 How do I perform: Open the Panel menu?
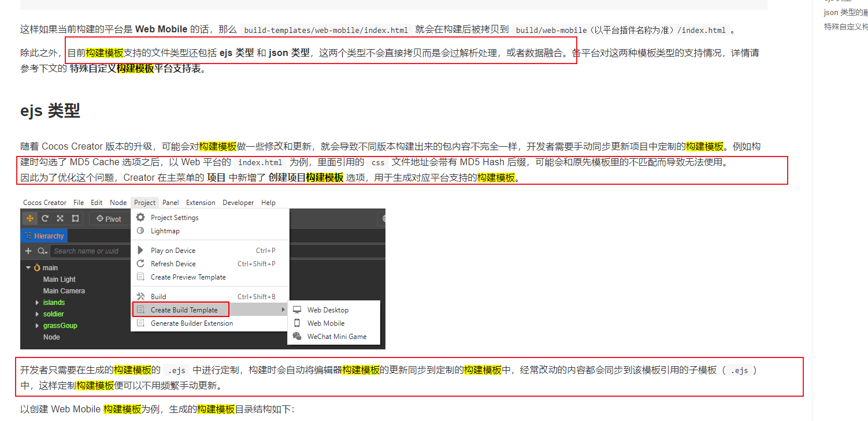pos(170,203)
